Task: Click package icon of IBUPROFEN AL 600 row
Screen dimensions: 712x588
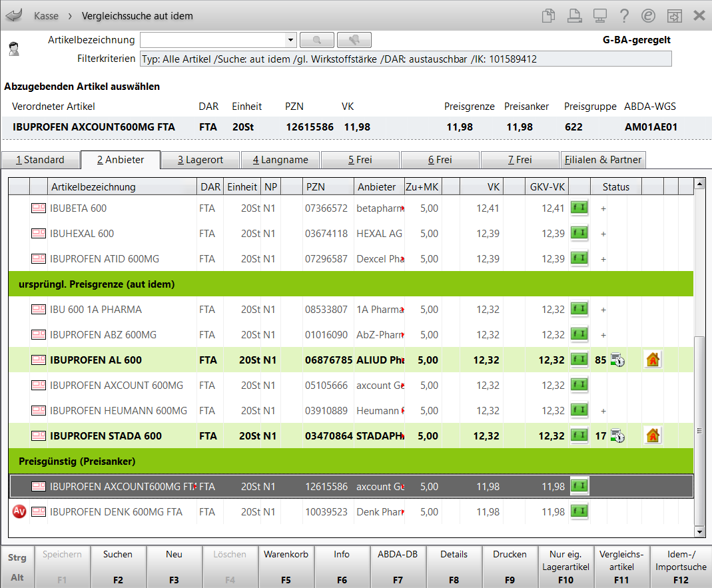Action: 39,360
